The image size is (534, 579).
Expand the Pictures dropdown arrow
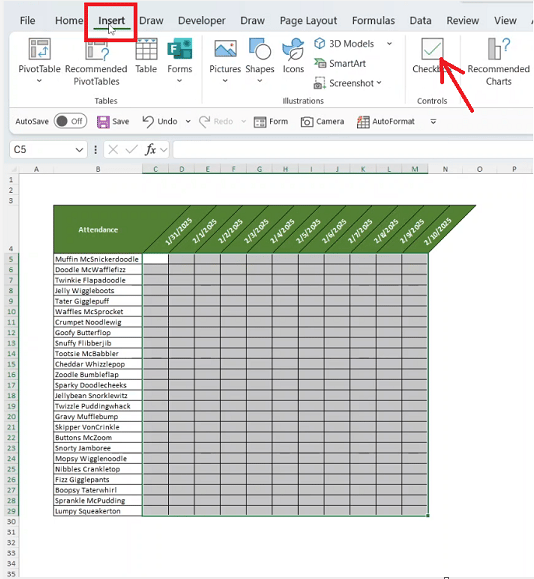tap(225, 81)
